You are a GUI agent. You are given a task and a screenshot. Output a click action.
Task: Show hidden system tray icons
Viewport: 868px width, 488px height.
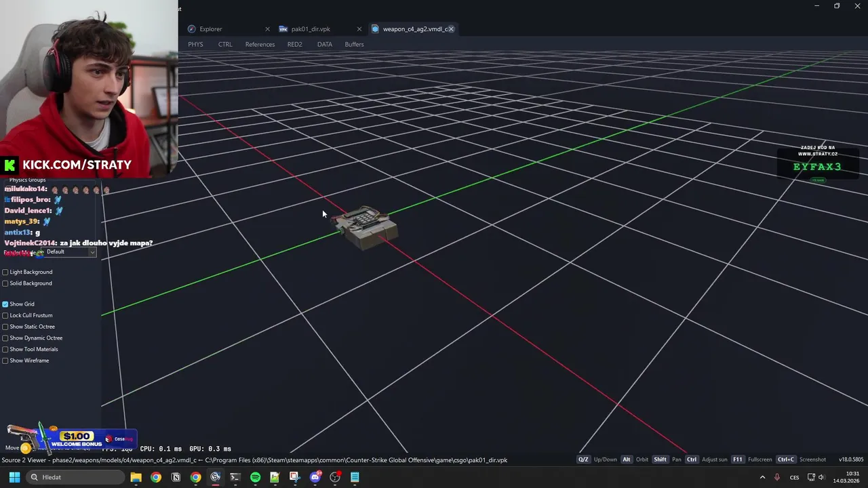pos(762,477)
